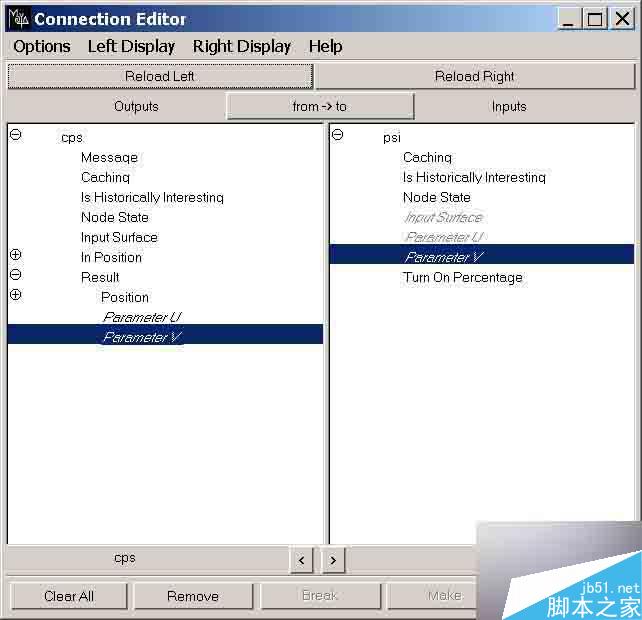Select highlighted Parameter V in outputs list
The height and width of the screenshot is (620, 642).
(165, 335)
